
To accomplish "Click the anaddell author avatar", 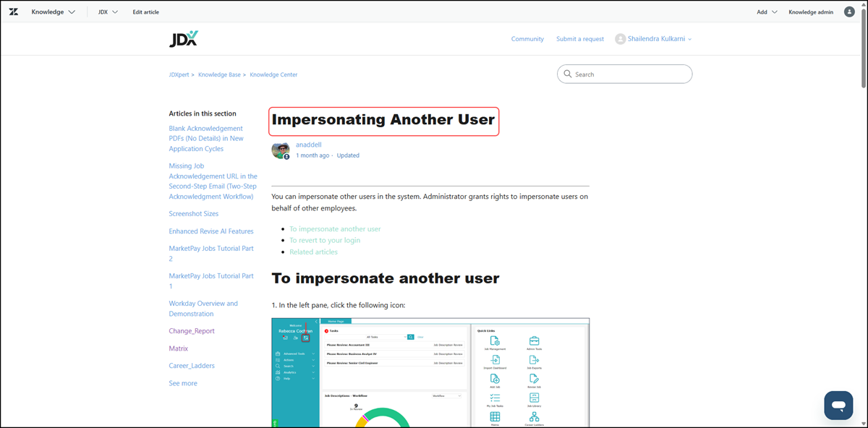I will click(281, 150).
